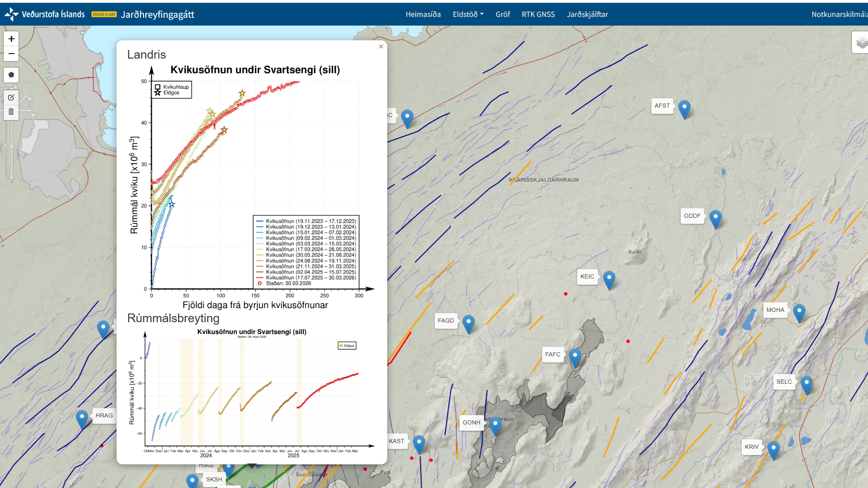Open the Gröf menu item
This screenshot has width=868, height=488.
tap(502, 14)
